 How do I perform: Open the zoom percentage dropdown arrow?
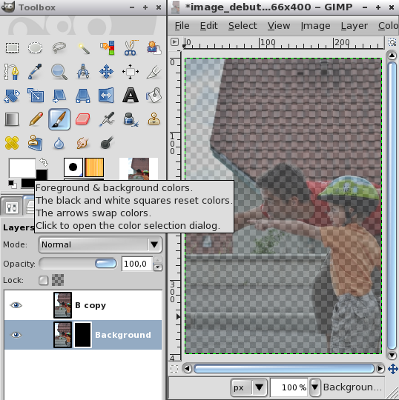tap(315, 387)
